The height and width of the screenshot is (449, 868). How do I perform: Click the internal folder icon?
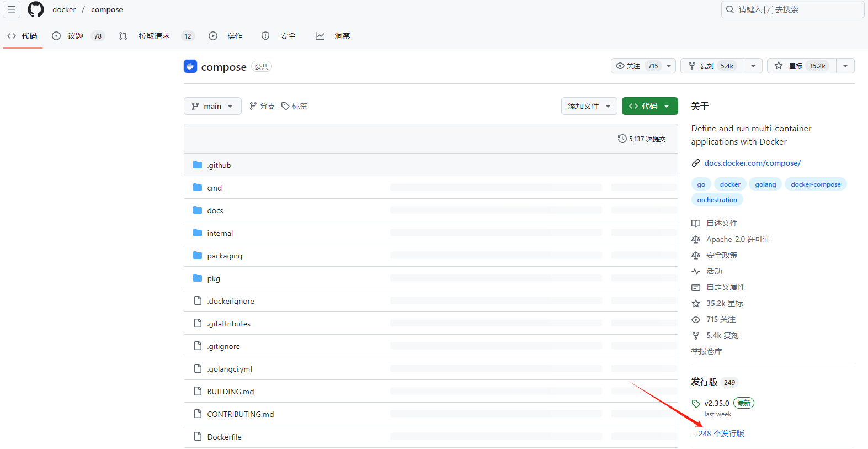pos(198,233)
